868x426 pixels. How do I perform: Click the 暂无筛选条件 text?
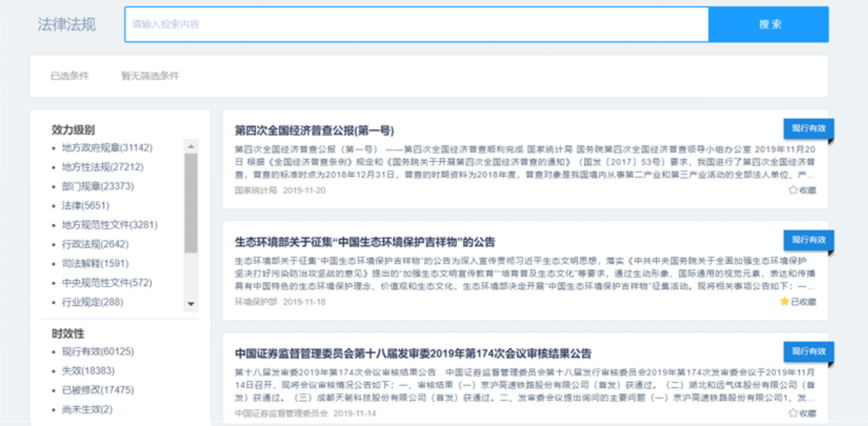coord(150,76)
